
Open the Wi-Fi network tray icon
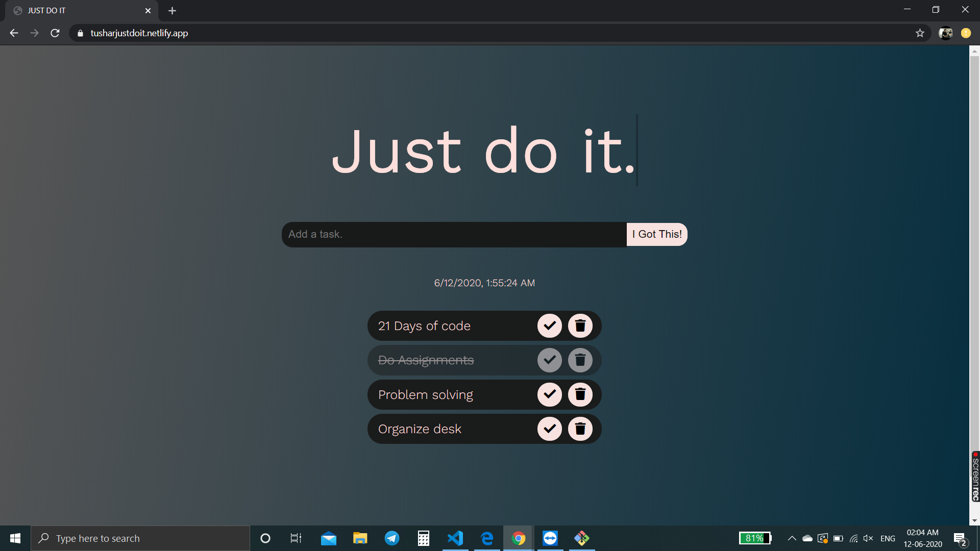coord(853,538)
